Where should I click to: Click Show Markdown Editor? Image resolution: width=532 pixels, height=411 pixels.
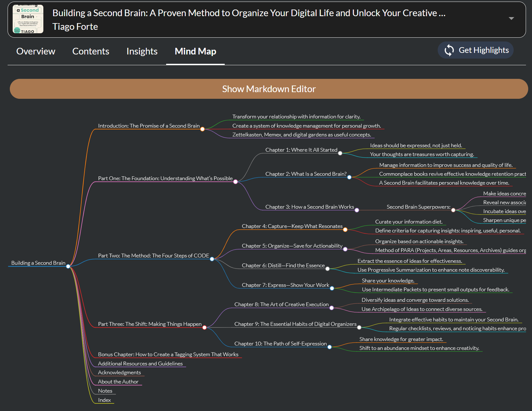pyautogui.click(x=269, y=89)
